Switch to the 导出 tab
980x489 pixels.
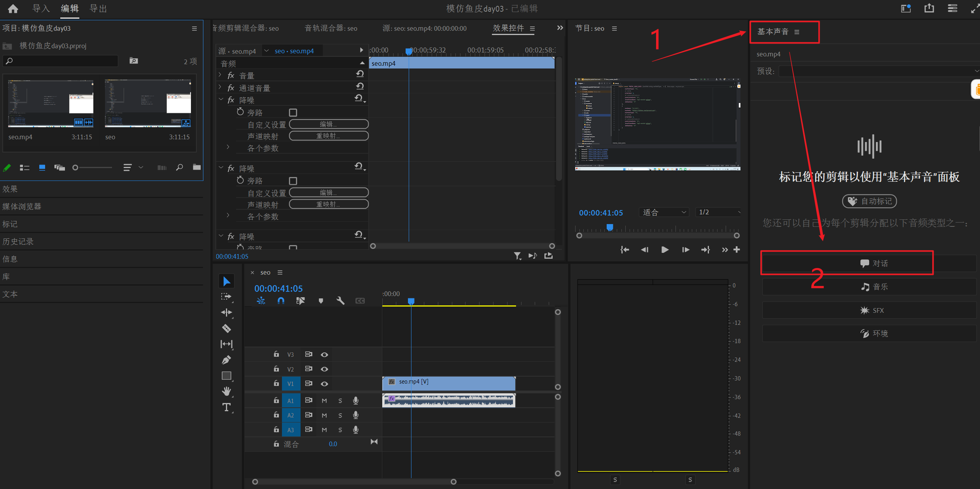pos(98,9)
